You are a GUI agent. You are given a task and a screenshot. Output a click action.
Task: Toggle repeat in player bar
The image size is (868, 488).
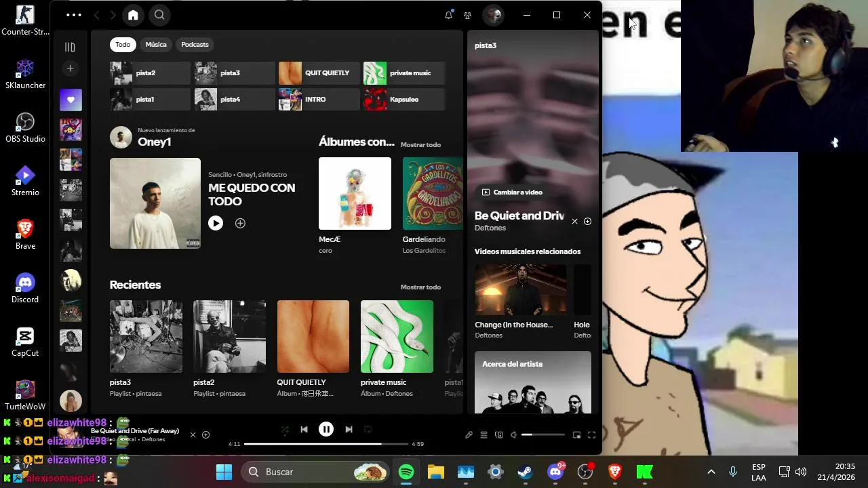click(368, 430)
